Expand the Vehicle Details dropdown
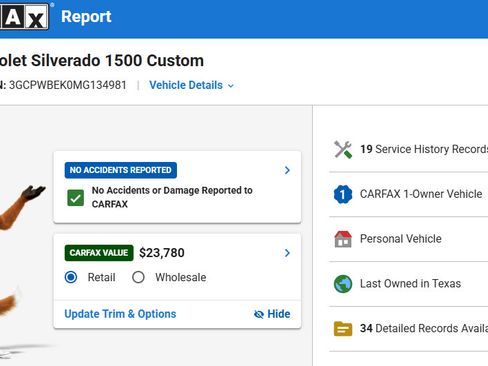The width and height of the screenshot is (488, 366). (192, 85)
